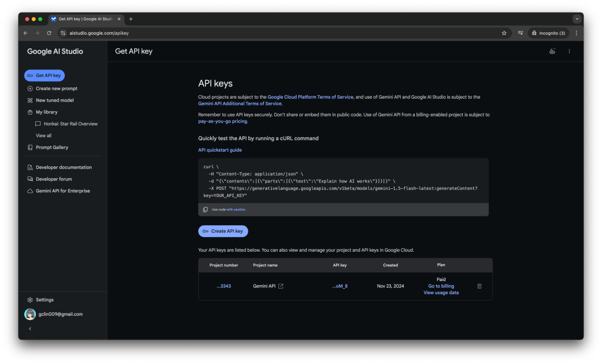
Task: Open Honkai: Star Rail Overview prompt
Action: [70, 124]
